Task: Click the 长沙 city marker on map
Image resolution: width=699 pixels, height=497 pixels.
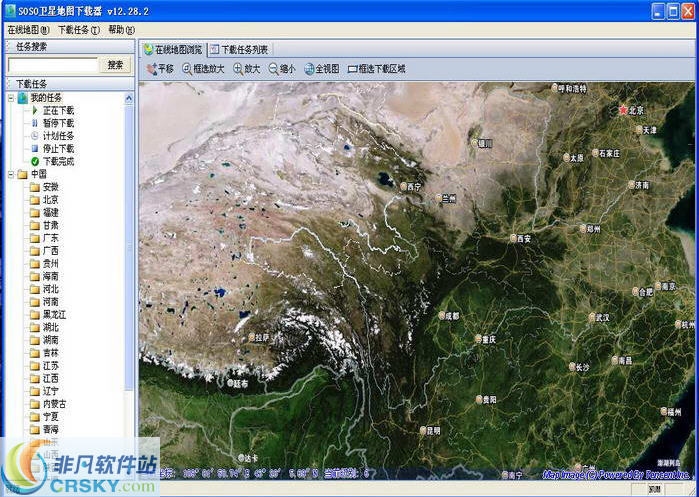Action: pyautogui.click(x=572, y=367)
